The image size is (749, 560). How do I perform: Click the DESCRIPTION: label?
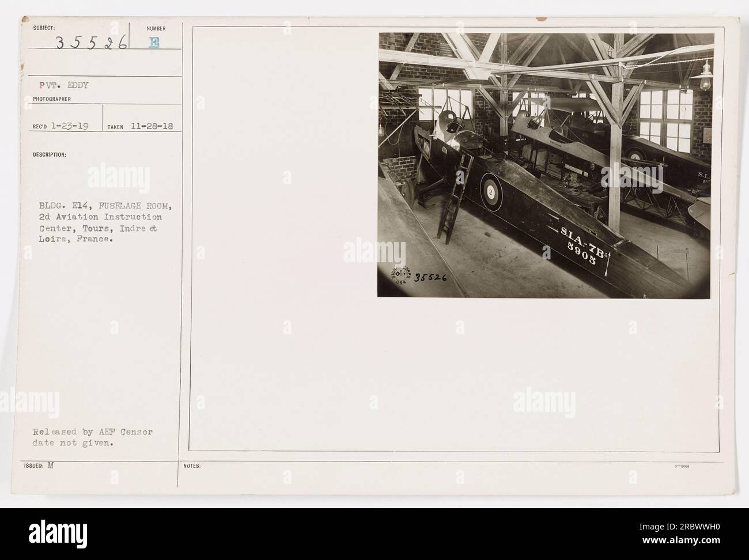tap(50, 154)
